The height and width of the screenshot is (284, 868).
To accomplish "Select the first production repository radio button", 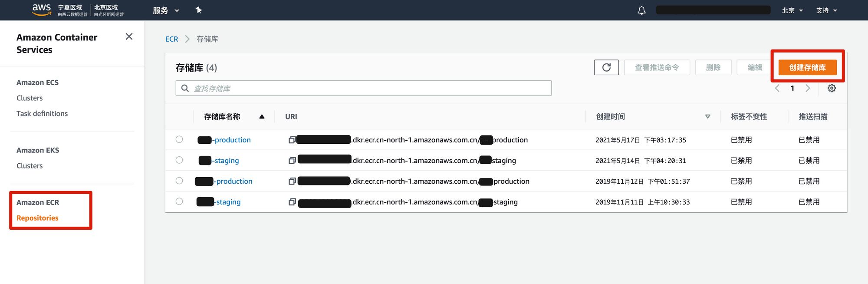I will (x=179, y=139).
